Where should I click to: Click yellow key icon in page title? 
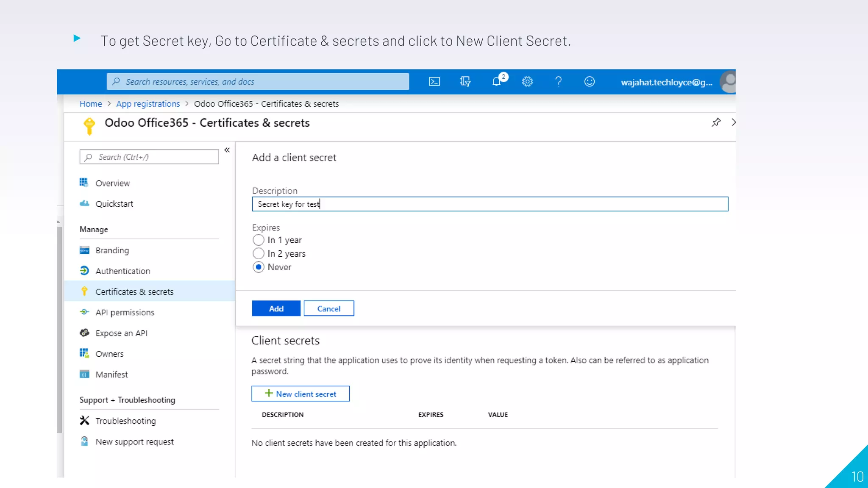pyautogui.click(x=89, y=126)
